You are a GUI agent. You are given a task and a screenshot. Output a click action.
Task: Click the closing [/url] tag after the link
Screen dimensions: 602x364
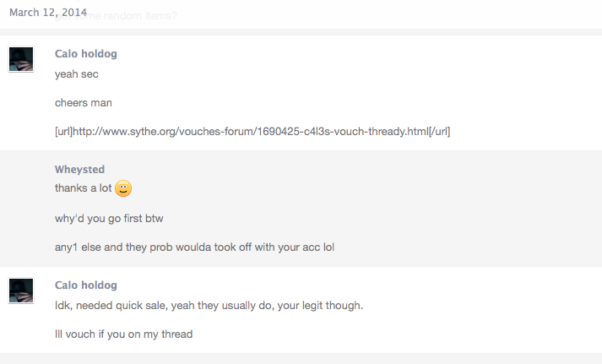pos(440,131)
